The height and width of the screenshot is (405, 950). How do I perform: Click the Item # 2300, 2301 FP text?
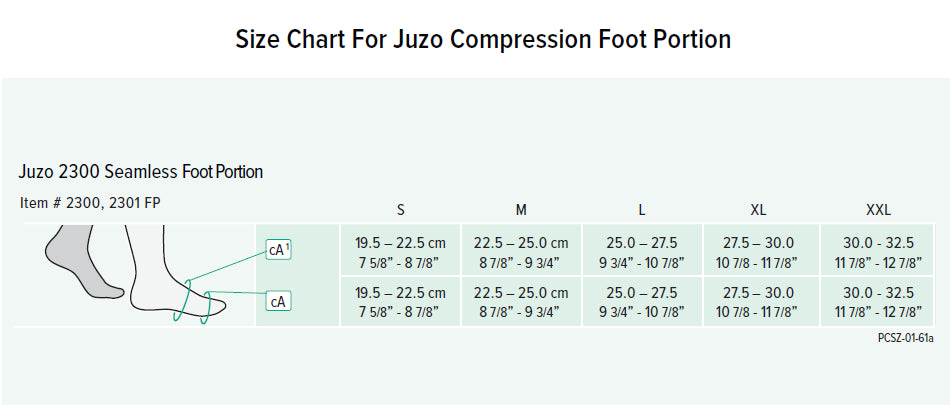click(x=90, y=202)
